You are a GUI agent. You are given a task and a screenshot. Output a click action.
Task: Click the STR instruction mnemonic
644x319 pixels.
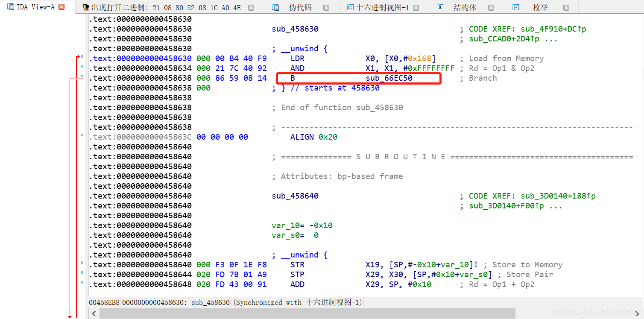297,265
